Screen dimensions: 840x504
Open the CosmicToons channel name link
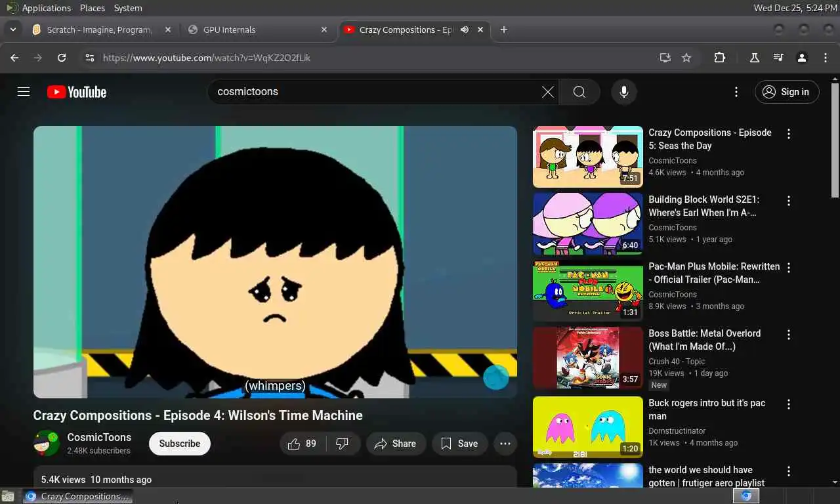point(99,437)
